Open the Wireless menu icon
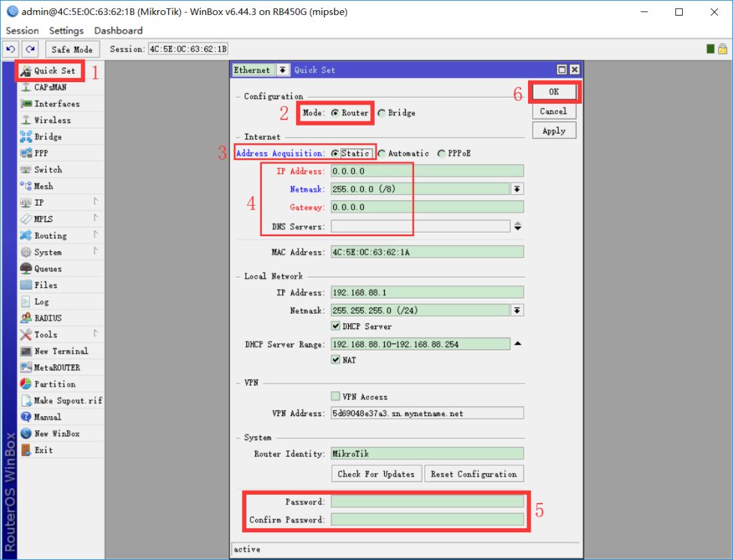 tap(26, 120)
